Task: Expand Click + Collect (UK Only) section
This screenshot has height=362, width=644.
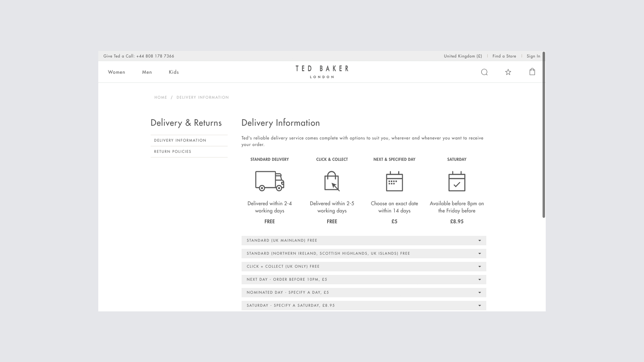Action: [364, 266]
